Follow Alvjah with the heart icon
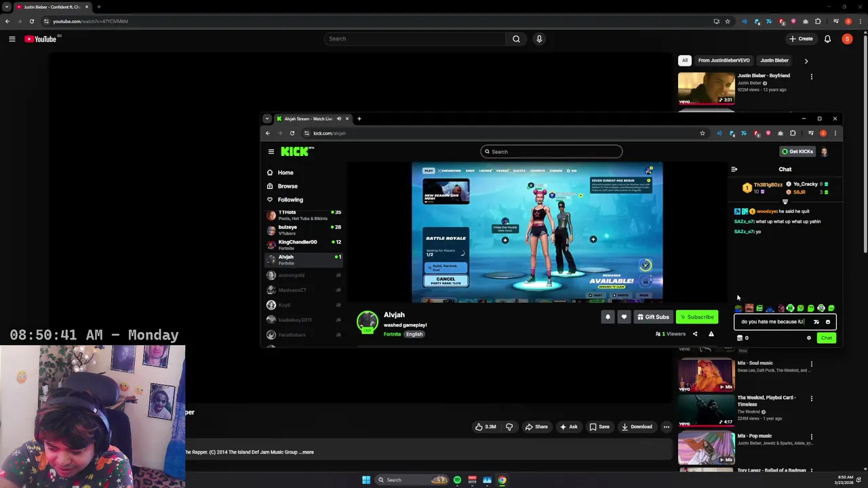 624,317
